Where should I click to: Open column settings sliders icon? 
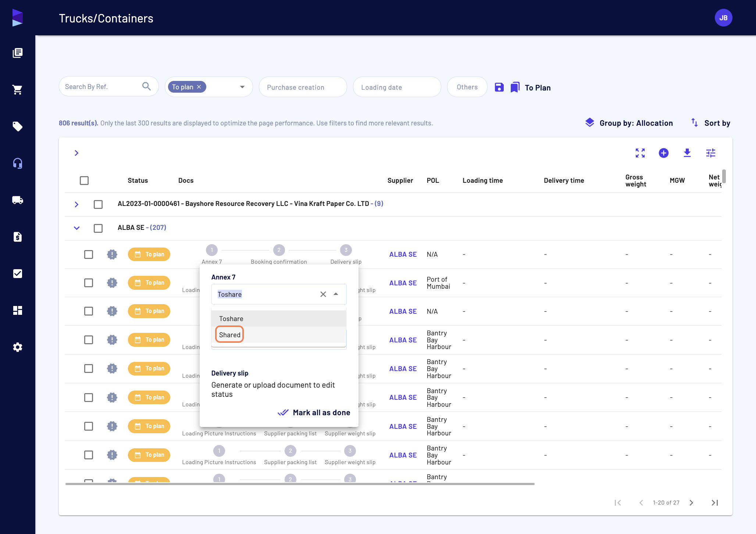tap(711, 153)
